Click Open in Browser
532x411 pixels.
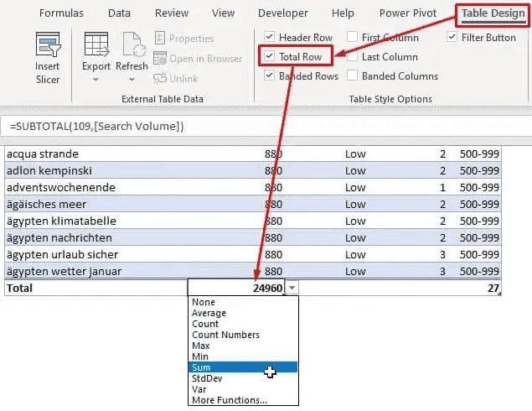[x=198, y=59]
